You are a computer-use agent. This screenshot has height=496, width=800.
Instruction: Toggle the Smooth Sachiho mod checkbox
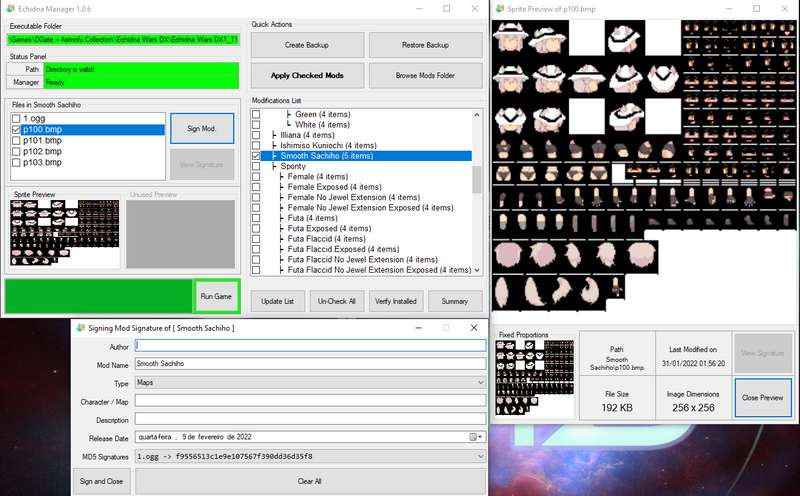pos(256,156)
